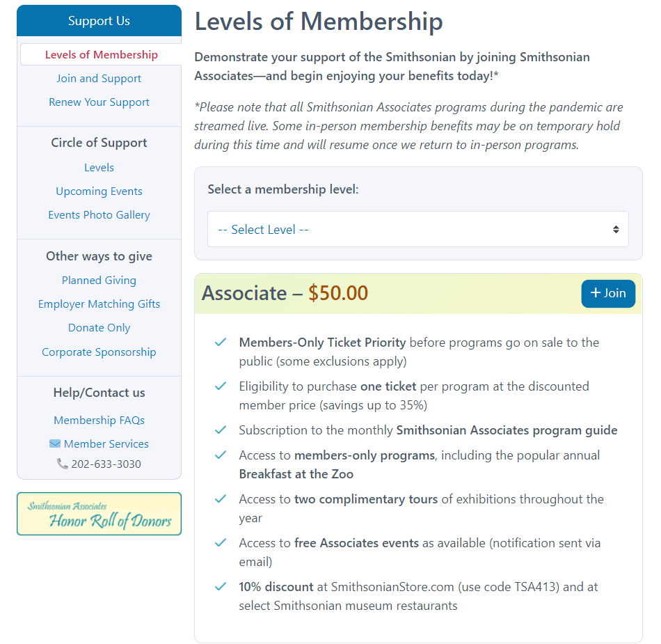Click the plus icon on Join button
Image resolution: width=661 pixels, height=644 pixels.
tap(595, 293)
